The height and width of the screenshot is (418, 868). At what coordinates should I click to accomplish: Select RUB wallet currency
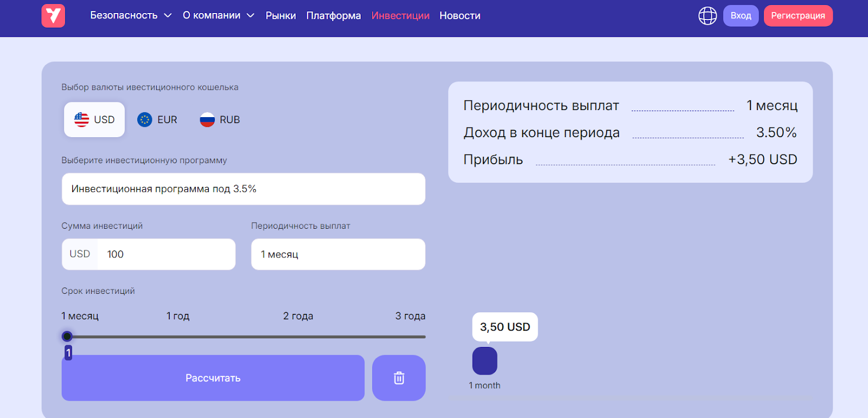(220, 120)
